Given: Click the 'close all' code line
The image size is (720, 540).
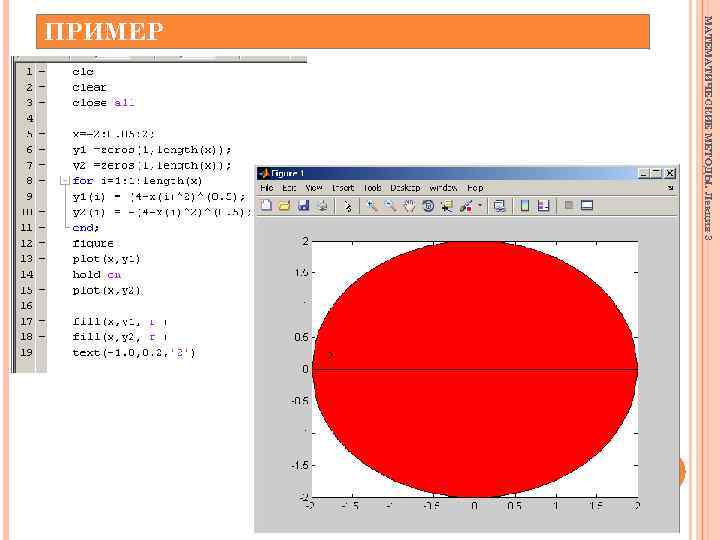Looking at the screenshot, I should [x=103, y=103].
